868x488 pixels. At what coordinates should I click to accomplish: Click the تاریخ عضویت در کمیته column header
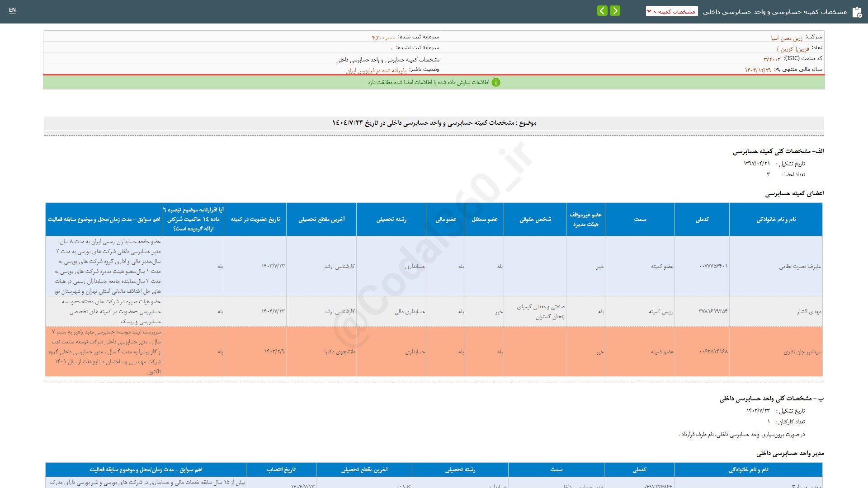pyautogui.click(x=255, y=219)
